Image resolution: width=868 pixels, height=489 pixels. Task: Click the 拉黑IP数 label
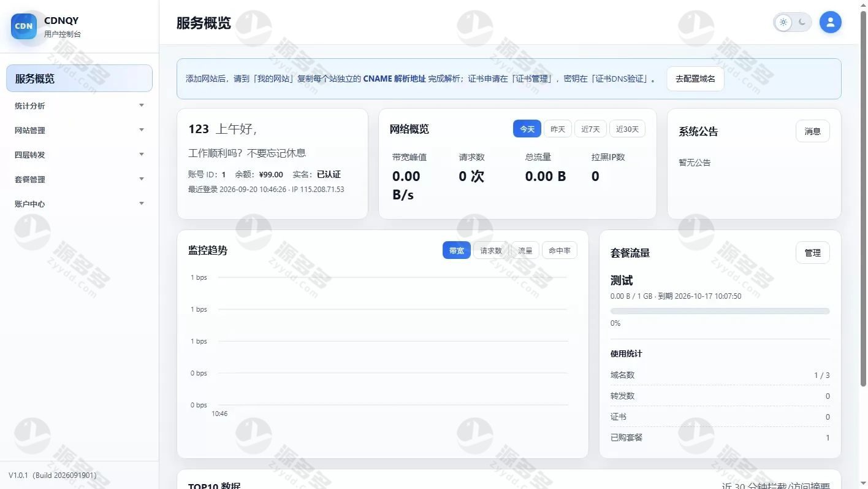(x=608, y=157)
